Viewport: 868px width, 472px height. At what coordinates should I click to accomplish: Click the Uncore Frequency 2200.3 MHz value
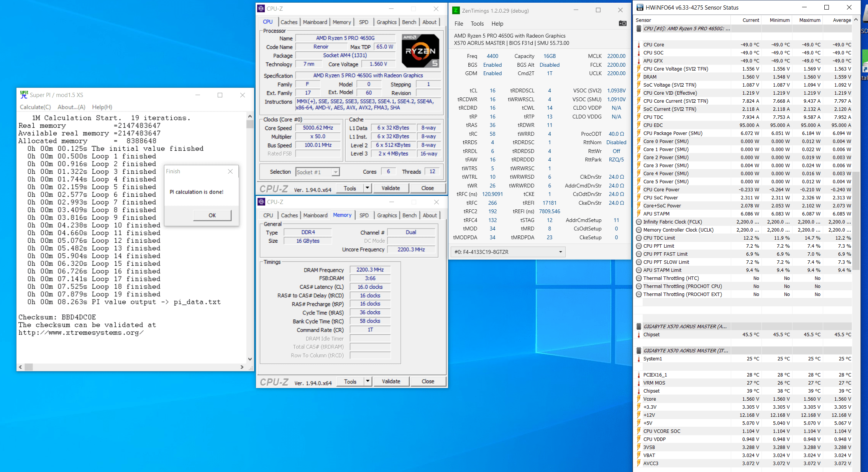pyautogui.click(x=411, y=250)
